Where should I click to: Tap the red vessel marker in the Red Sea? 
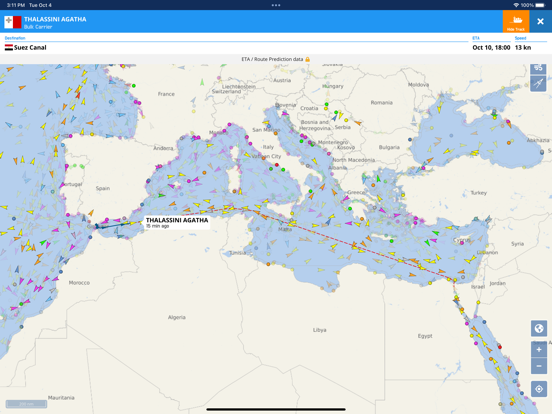500,347
